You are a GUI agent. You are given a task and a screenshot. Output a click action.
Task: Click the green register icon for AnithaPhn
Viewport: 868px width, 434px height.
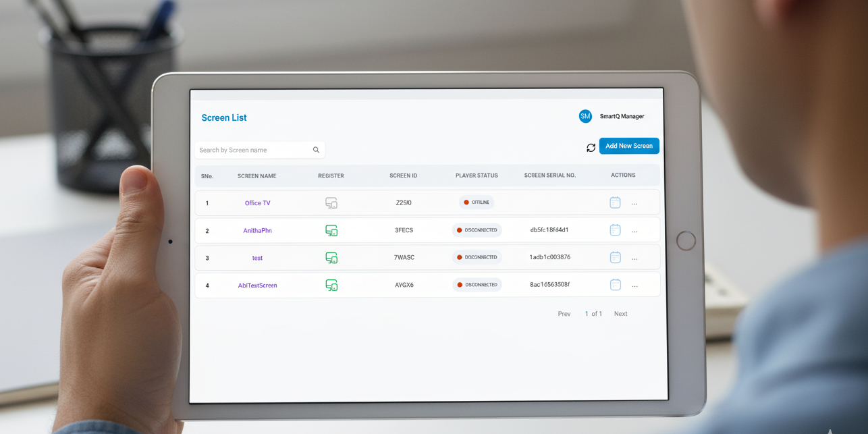click(x=331, y=231)
